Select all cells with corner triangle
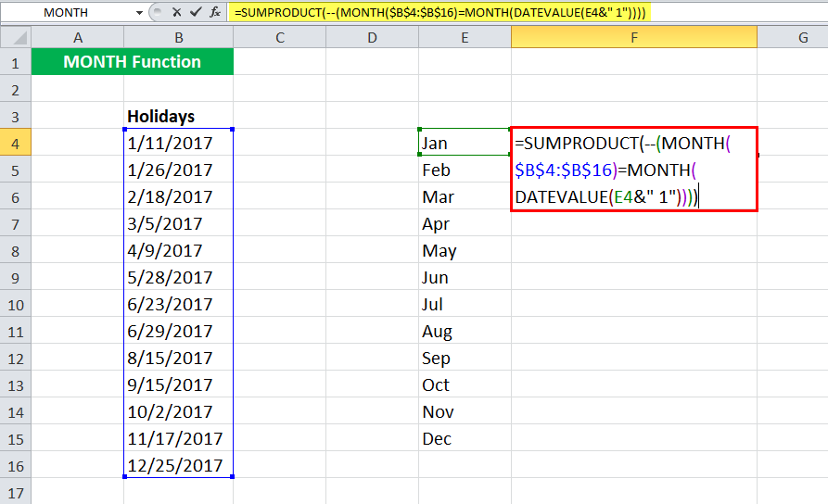828x504 pixels. [x=16, y=37]
